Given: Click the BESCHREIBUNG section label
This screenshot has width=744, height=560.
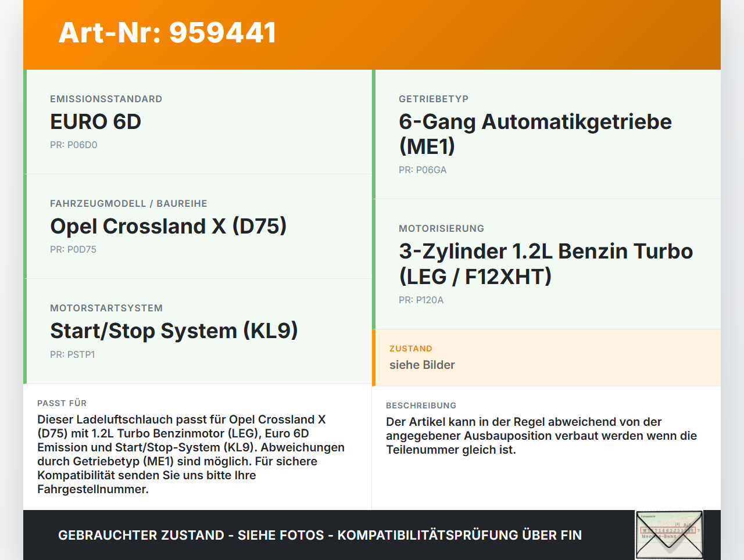Looking at the screenshot, I should pos(421,405).
